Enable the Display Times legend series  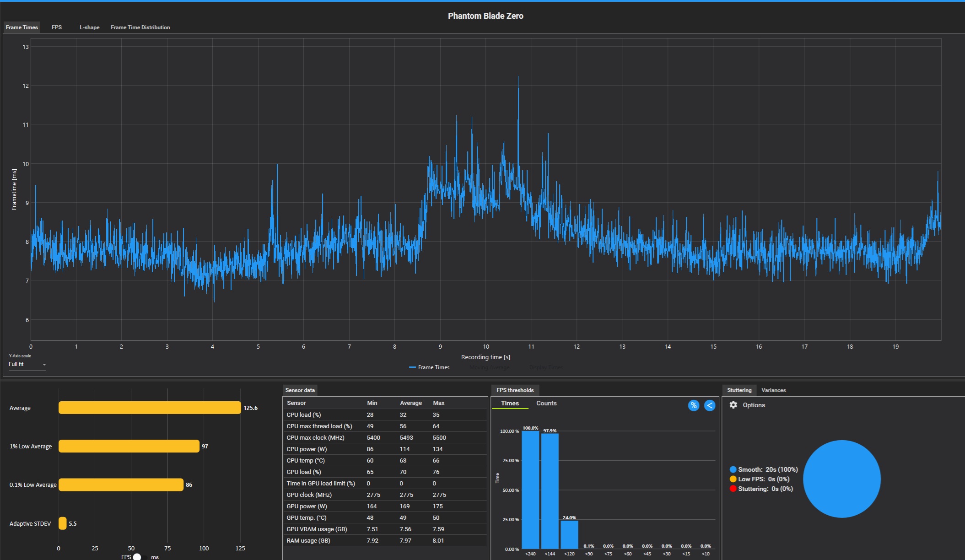546,367
